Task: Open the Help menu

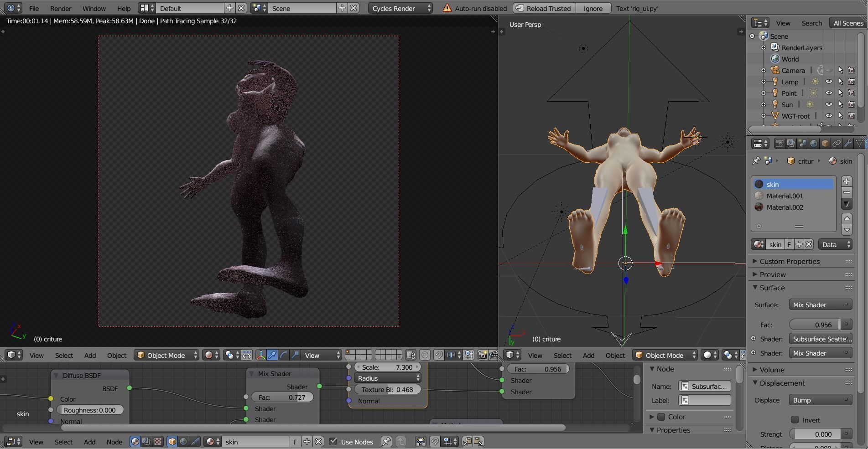Action: (x=124, y=8)
